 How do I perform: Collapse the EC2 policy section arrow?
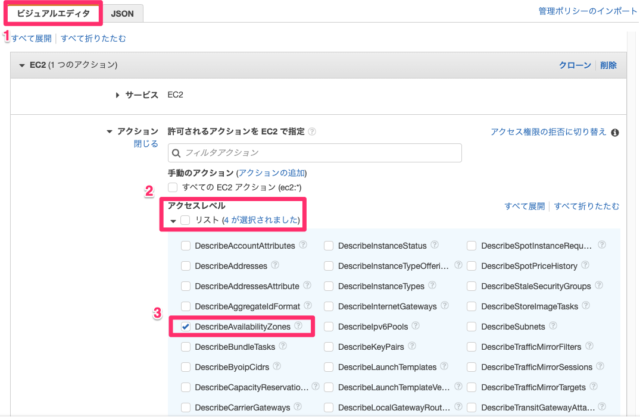(22, 65)
